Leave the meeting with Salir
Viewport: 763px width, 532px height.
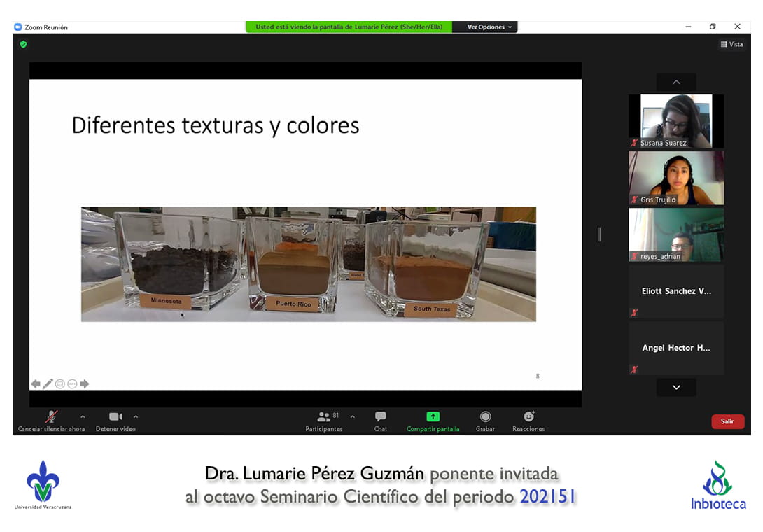(x=727, y=421)
